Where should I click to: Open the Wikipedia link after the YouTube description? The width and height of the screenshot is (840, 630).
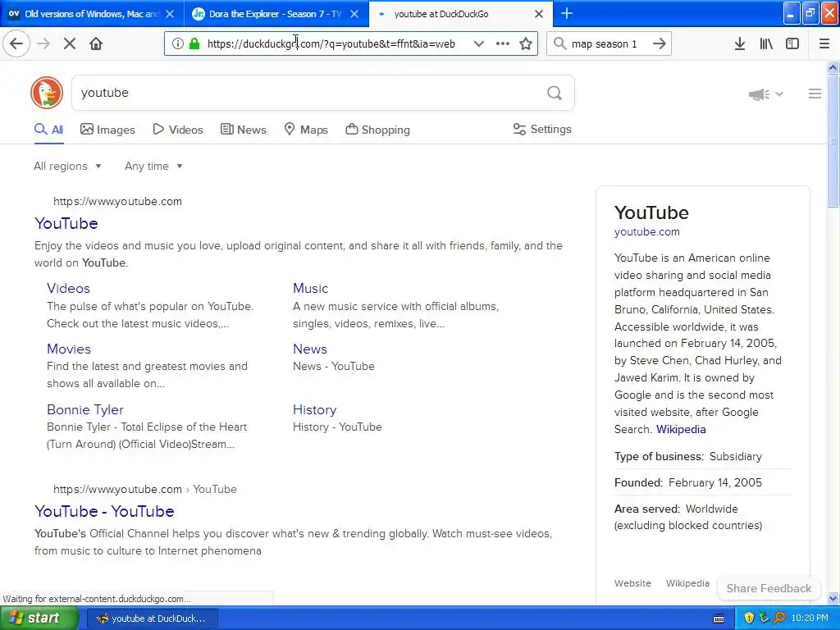pyautogui.click(x=681, y=430)
